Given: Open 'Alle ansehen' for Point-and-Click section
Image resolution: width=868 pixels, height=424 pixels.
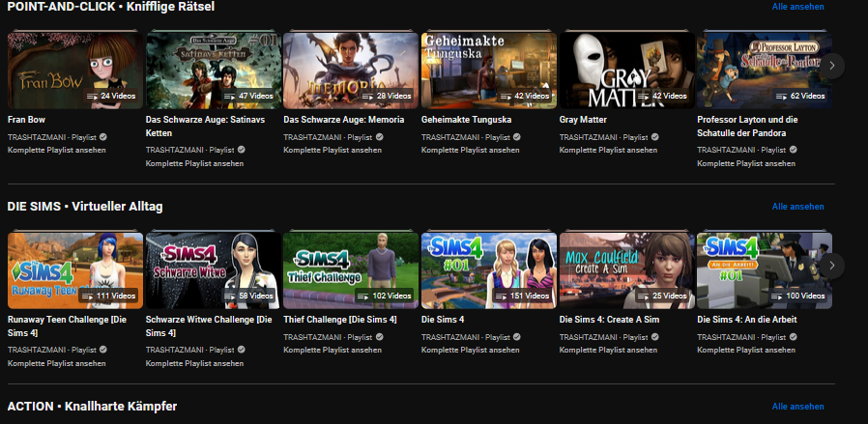Looking at the screenshot, I should 797,7.
